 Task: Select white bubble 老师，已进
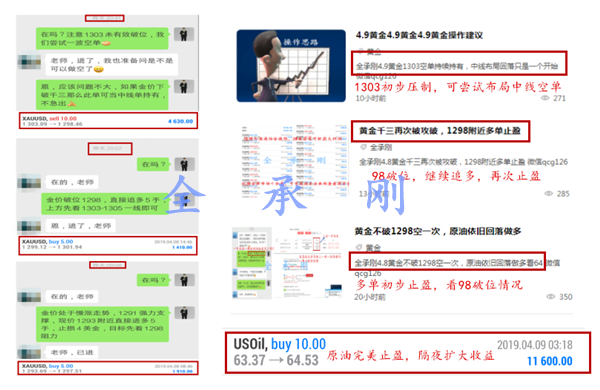(x=72, y=352)
